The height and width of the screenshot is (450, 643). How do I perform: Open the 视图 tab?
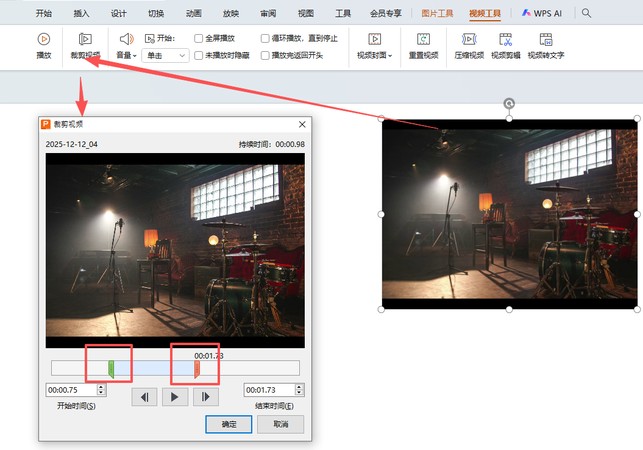coord(306,14)
